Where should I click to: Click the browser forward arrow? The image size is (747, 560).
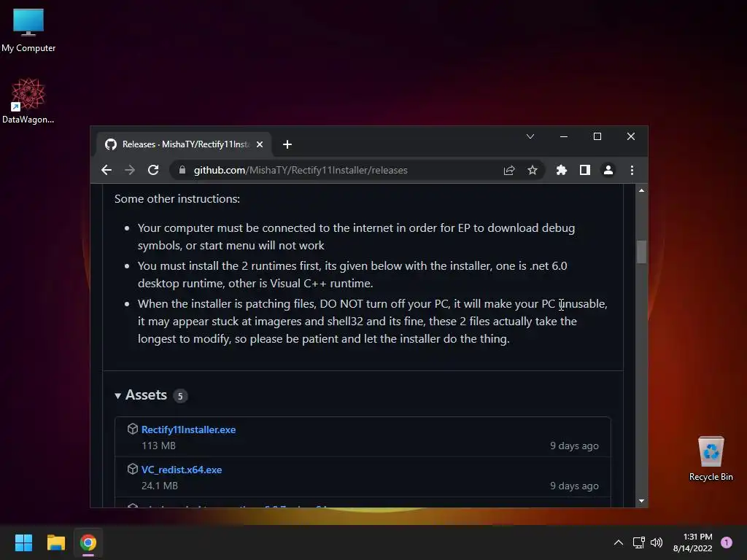[x=130, y=170]
